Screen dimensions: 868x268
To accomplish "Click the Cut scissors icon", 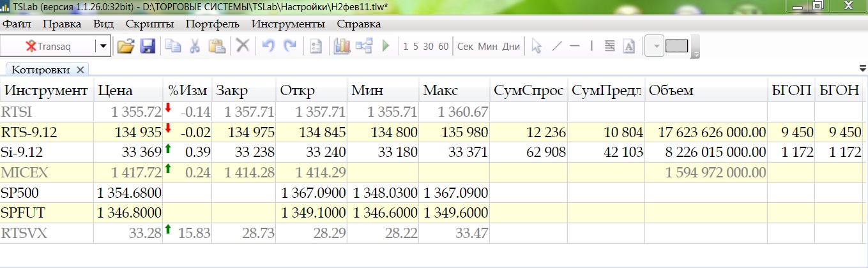I will [195, 46].
